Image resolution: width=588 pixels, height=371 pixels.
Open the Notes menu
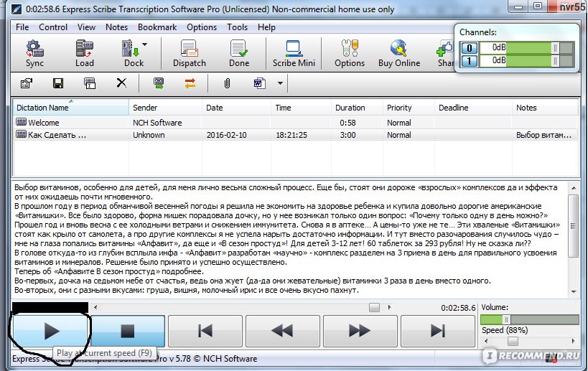pyautogui.click(x=116, y=27)
